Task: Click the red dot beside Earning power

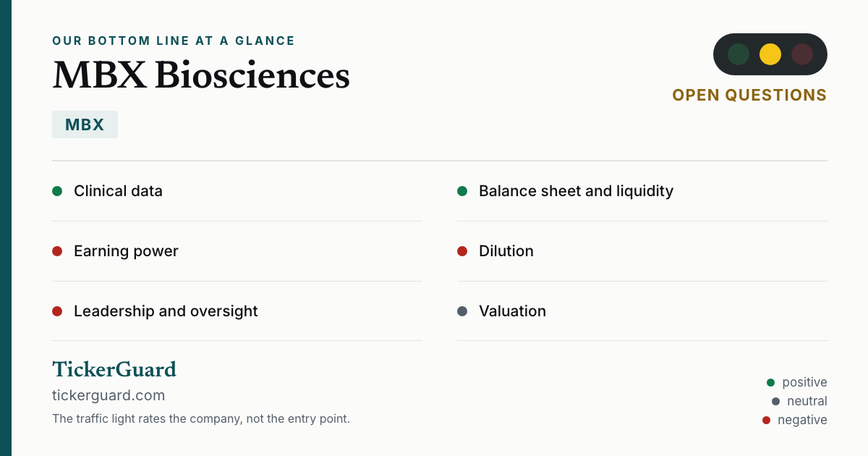Action: (x=57, y=251)
